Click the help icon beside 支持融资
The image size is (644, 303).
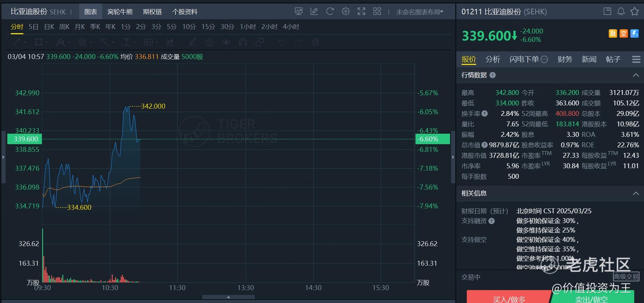click(x=492, y=221)
